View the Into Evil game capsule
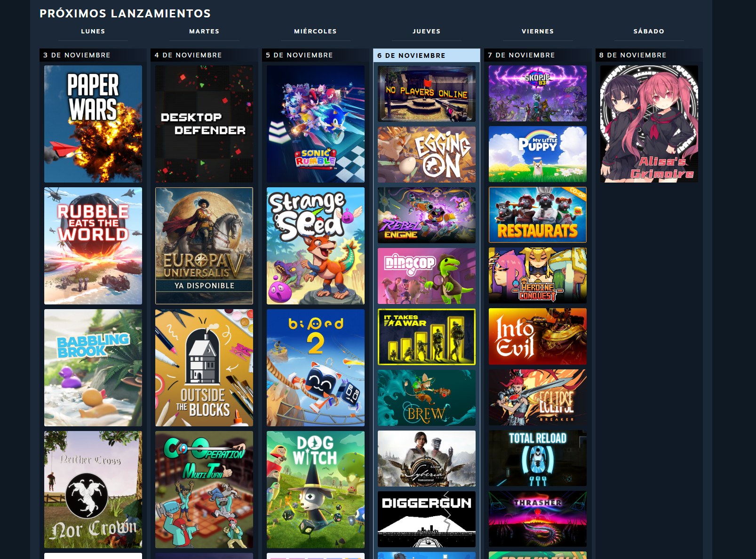Viewport: 756px width, 559px height. 538,336
